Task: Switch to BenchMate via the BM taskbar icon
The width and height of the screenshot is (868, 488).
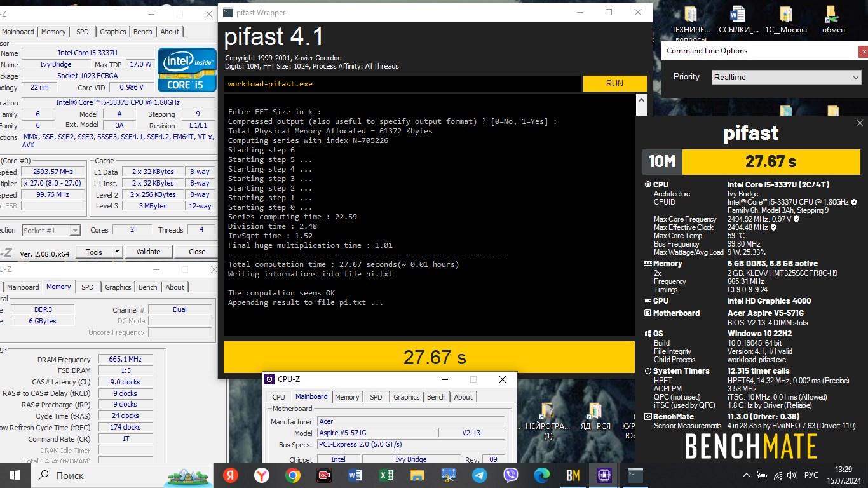Action: point(573,475)
